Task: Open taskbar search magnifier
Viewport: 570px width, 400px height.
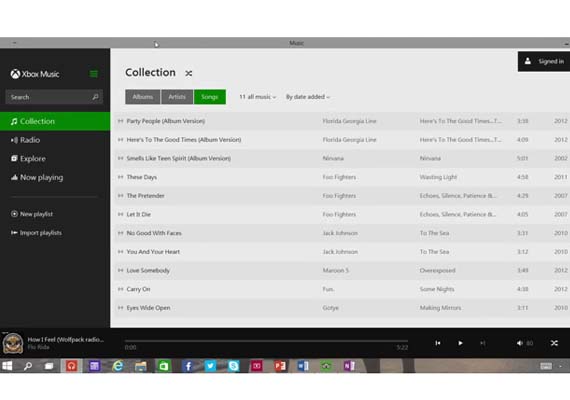Action: [28, 366]
